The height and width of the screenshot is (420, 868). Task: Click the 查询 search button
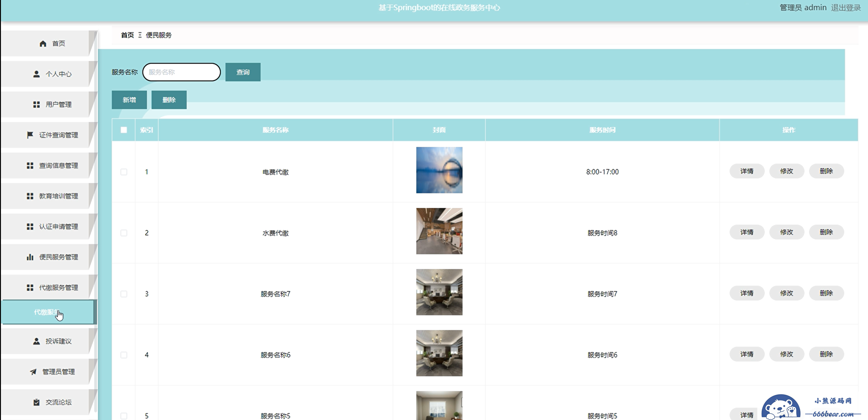coord(243,72)
